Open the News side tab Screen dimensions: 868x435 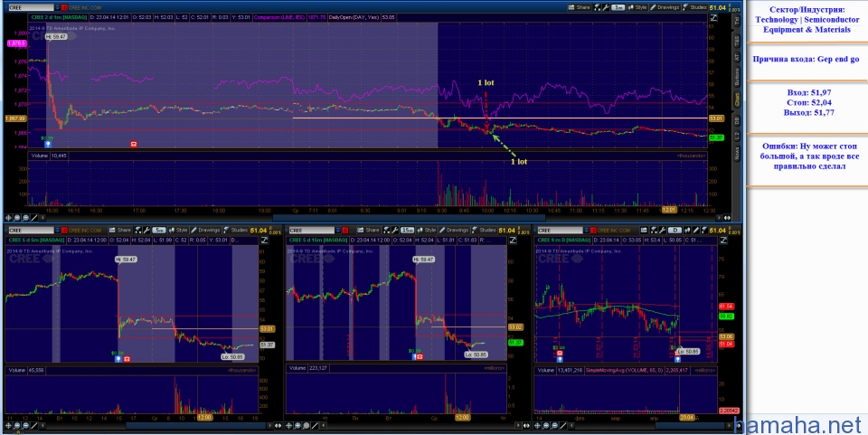pyautogui.click(x=736, y=152)
